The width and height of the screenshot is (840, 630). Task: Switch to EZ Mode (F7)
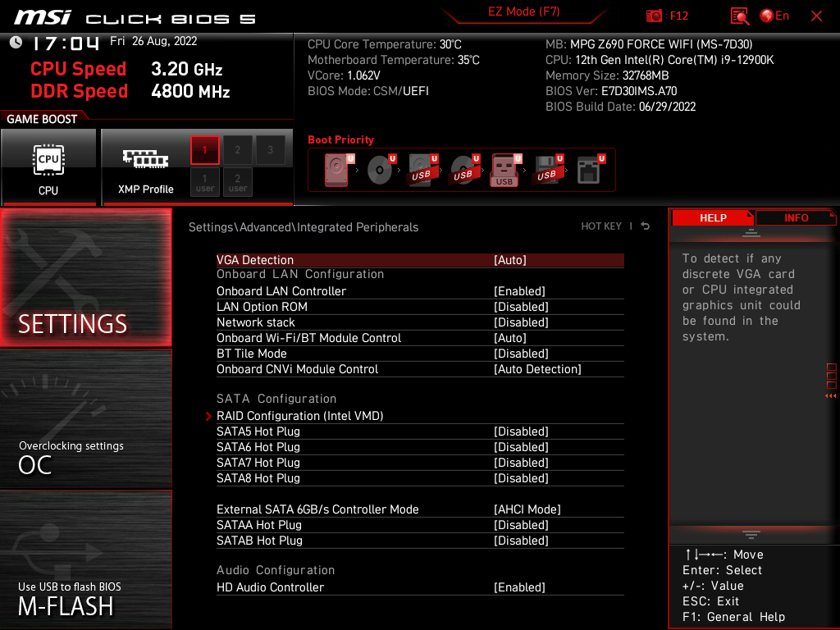pos(524,11)
